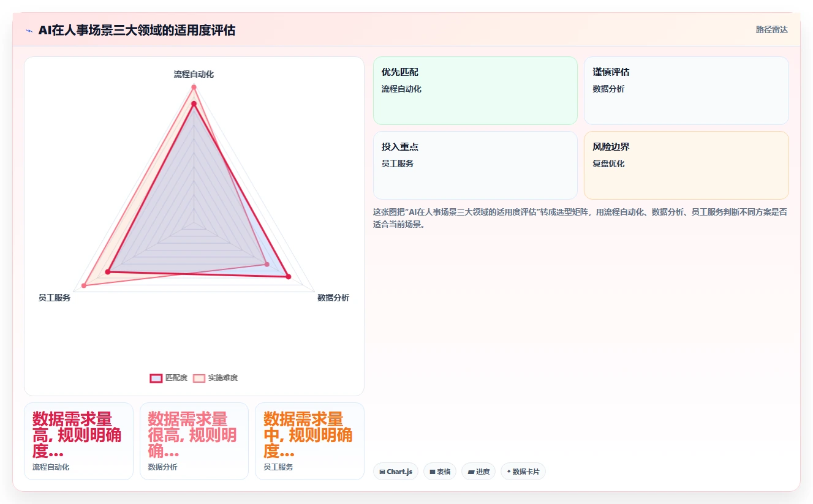
Task: Click 员工服务 text in 投入重点 card
Action: tap(398, 164)
